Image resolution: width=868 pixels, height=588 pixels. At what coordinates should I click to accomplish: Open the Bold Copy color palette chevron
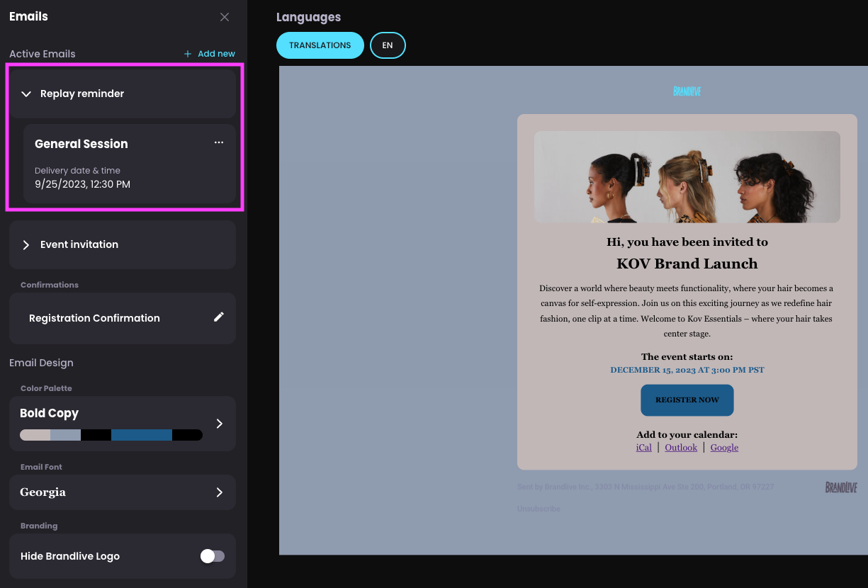pyautogui.click(x=220, y=423)
